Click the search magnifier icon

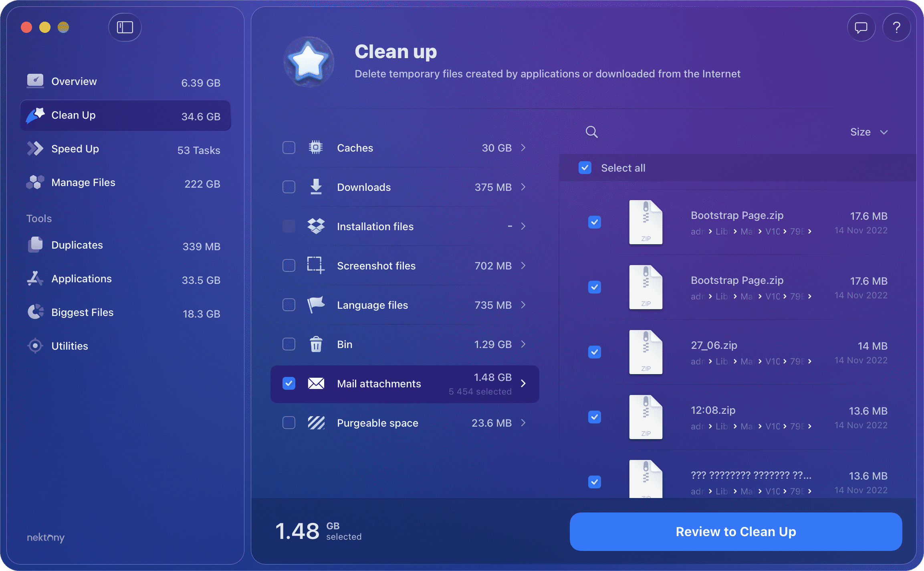(x=591, y=132)
